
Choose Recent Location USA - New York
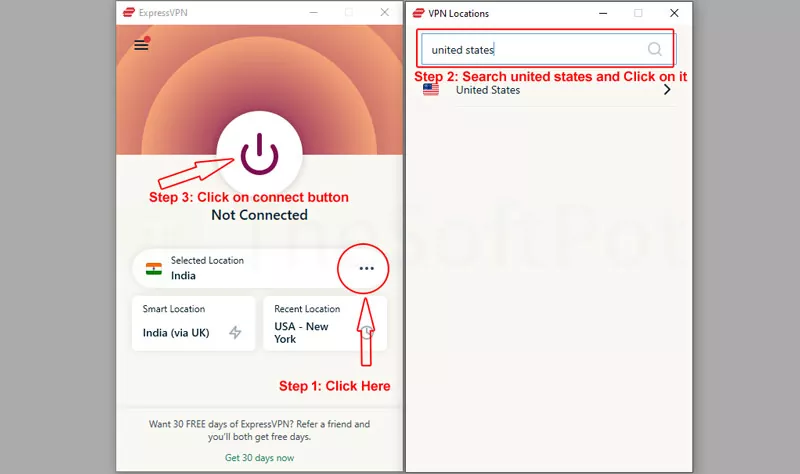click(x=325, y=323)
